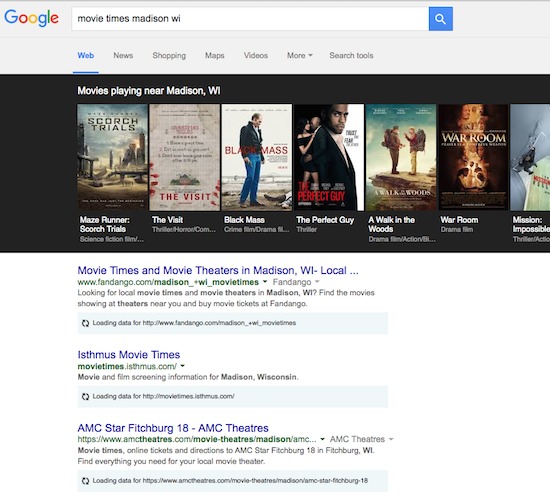The height and width of the screenshot is (501, 550).
Task: Click the blue search magnifier button
Action: coord(441,19)
